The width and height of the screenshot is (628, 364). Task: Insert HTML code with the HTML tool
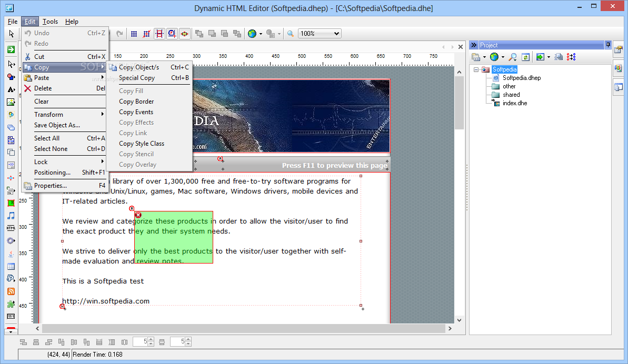11,228
